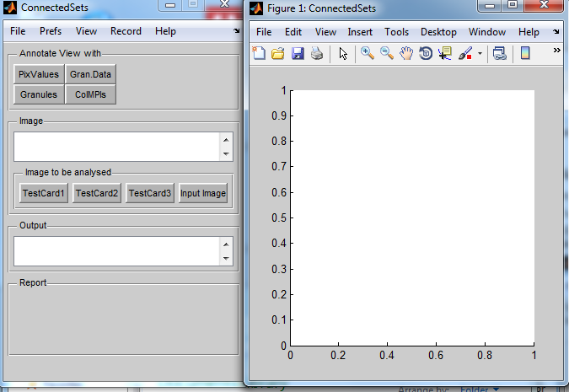Toggle the Granules annotation button
This screenshot has width=569, height=392.
[x=39, y=94]
